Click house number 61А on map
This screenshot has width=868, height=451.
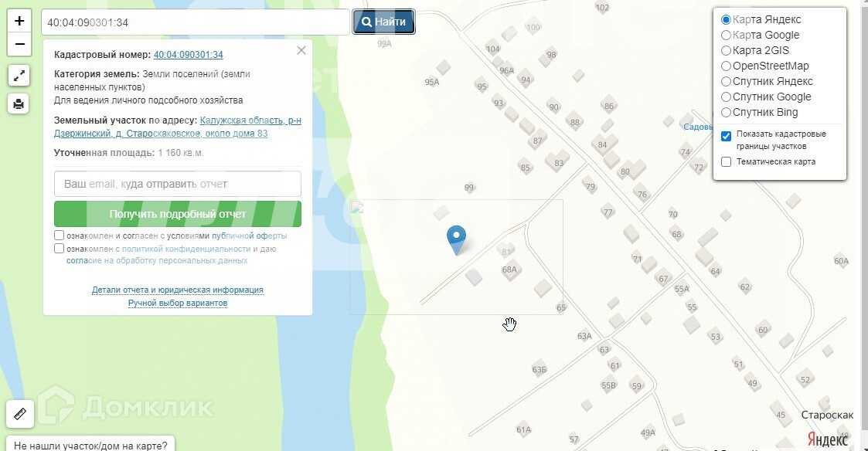(x=523, y=429)
